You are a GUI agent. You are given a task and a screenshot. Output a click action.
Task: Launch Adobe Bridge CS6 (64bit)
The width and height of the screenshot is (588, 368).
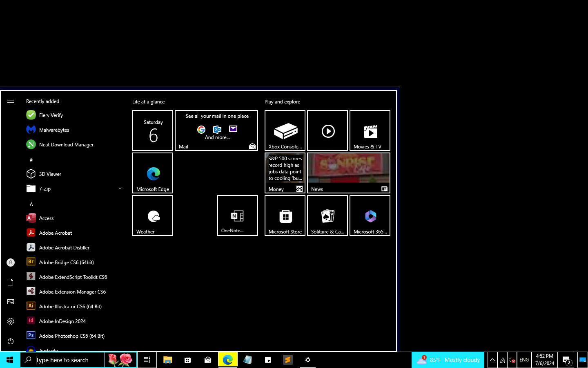[x=74, y=263]
